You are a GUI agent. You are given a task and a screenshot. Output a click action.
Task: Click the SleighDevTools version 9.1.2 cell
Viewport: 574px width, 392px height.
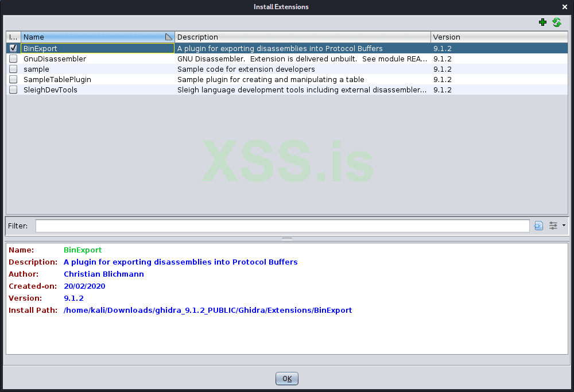(x=499, y=90)
